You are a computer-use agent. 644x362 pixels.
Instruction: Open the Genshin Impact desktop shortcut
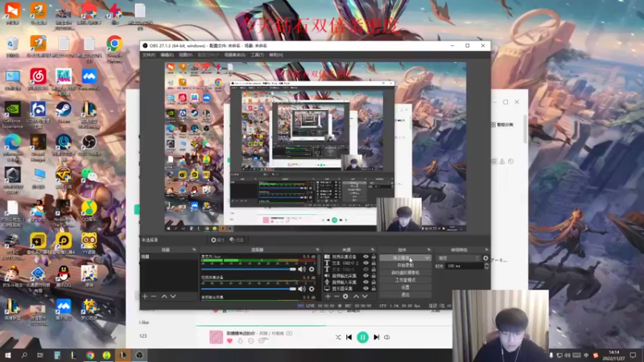(89, 276)
